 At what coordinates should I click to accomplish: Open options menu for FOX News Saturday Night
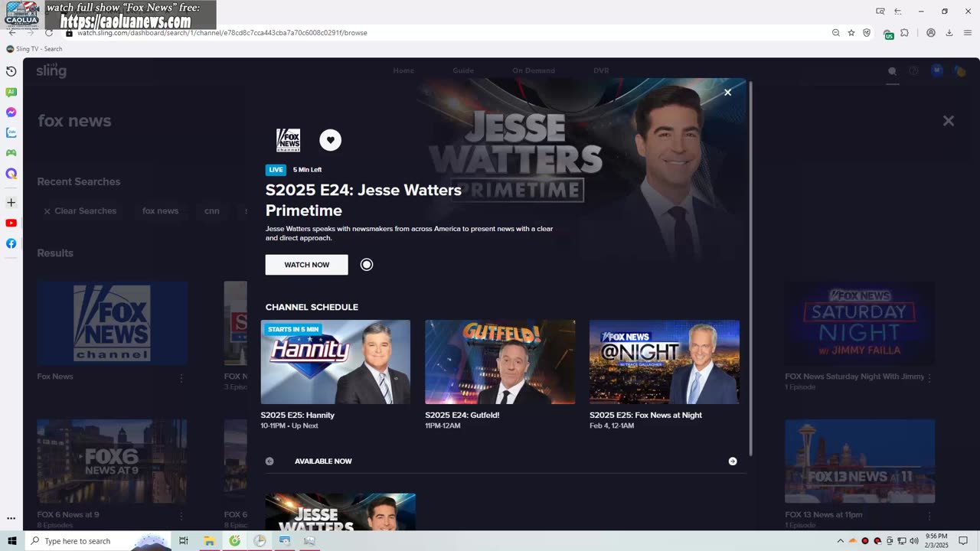point(930,377)
